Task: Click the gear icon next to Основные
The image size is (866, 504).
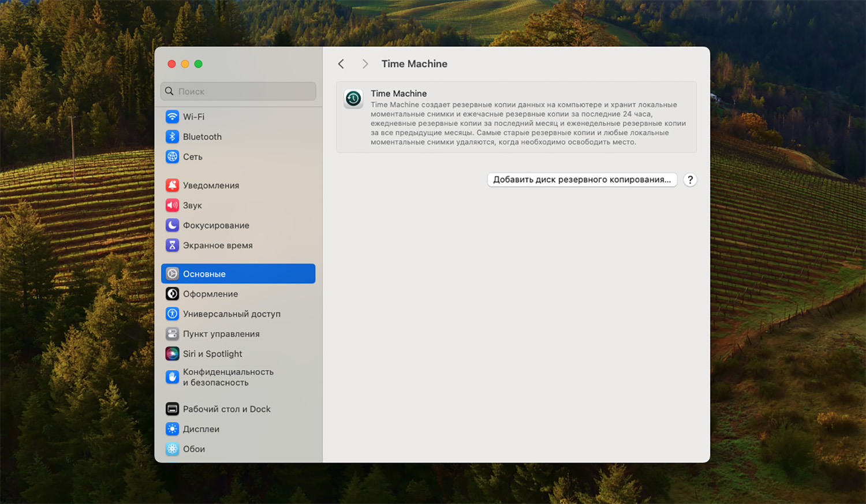Action: coord(172,274)
